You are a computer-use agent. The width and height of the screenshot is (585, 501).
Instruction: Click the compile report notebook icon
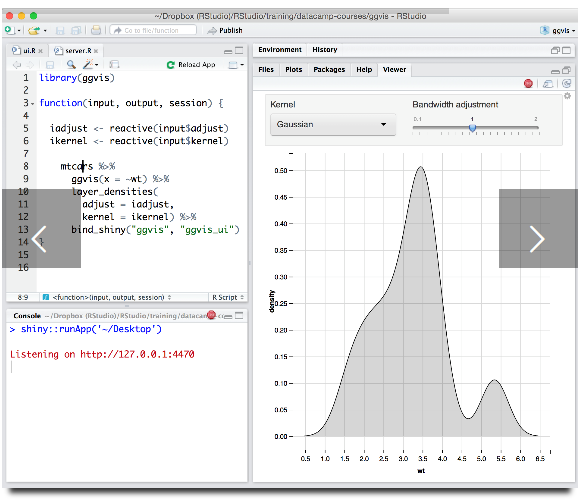click(x=114, y=65)
